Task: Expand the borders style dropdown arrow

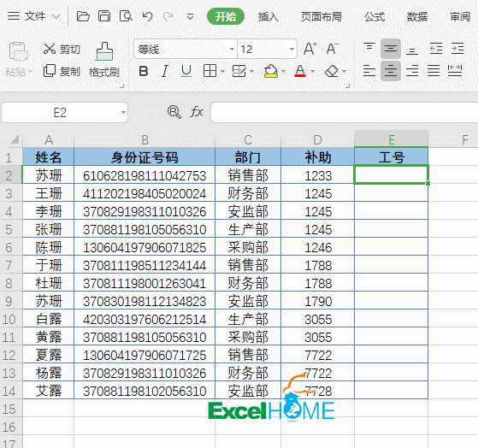Action: (x=222, y=72)
